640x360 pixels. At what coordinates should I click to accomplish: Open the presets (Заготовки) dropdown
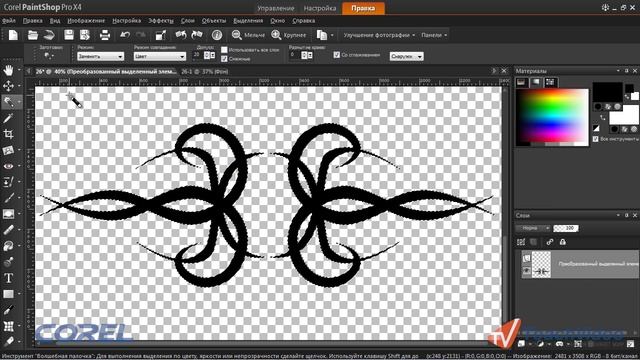[x=49, y=56]
